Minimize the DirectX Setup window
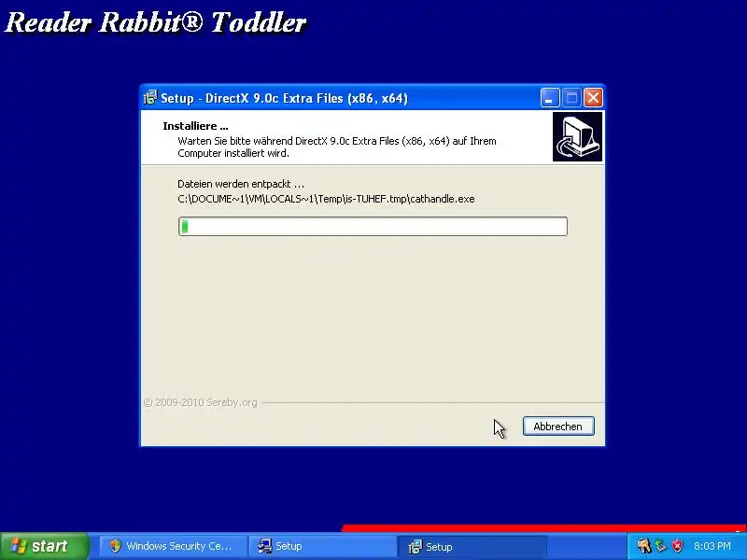 [x=550, y=98]
